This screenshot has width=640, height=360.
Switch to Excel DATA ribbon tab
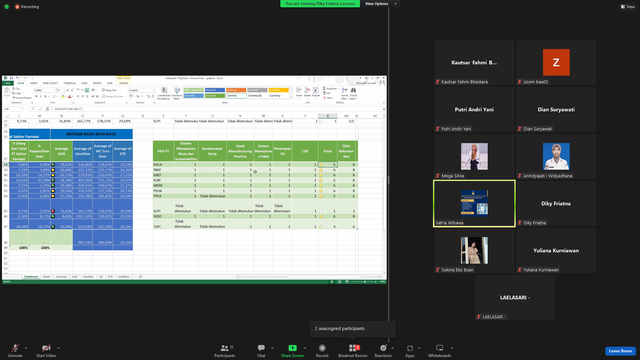point(84,83)
